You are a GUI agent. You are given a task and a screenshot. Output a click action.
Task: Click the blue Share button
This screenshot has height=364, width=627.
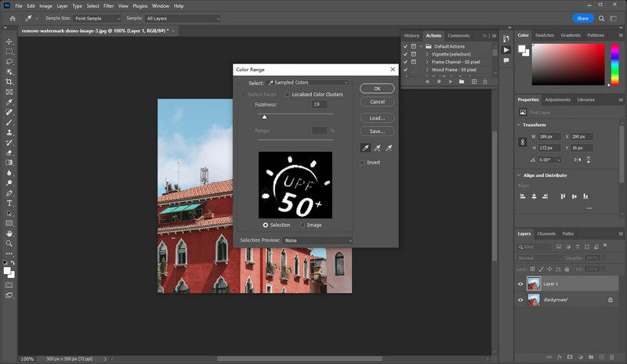click(x=582, y=18)
